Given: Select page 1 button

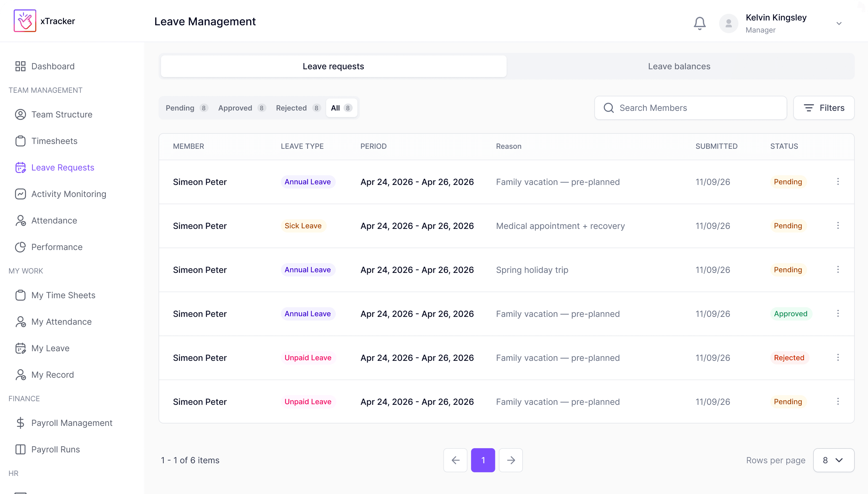Looking at the screenshot, I should 483,460.
